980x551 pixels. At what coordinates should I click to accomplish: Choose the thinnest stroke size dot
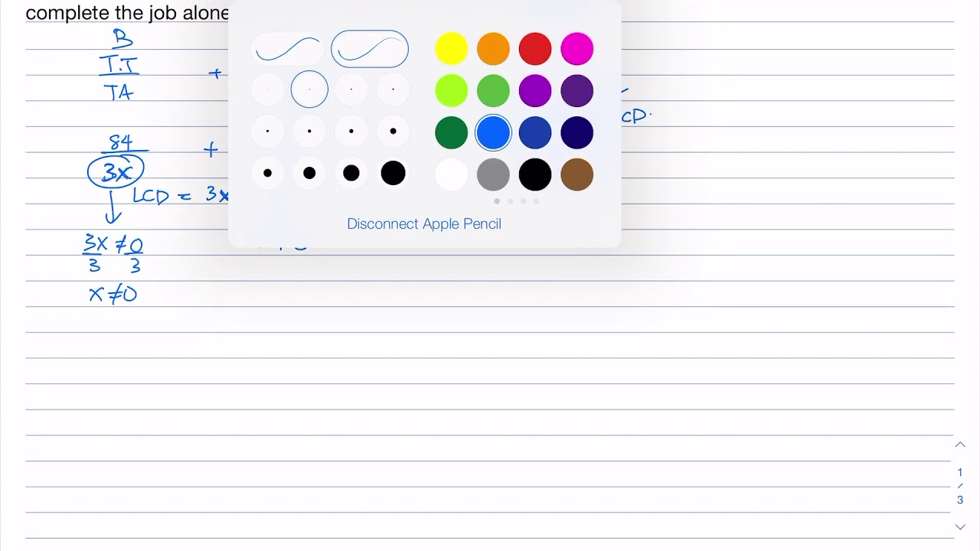pos(267,90)
